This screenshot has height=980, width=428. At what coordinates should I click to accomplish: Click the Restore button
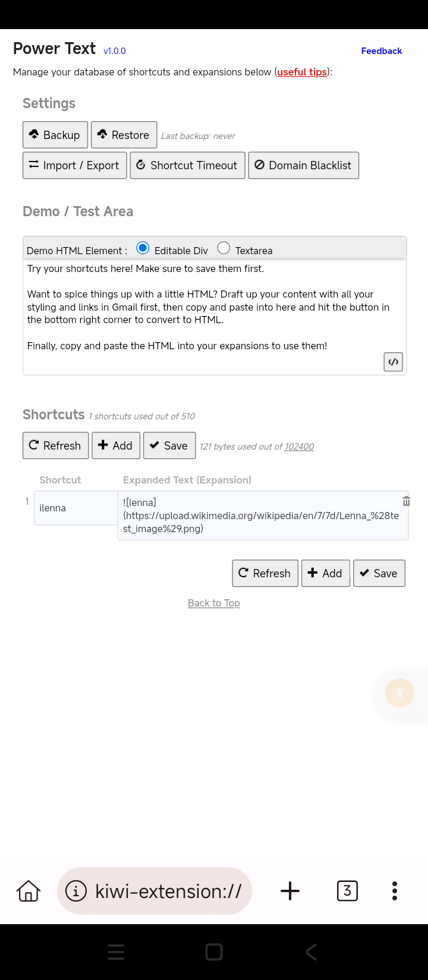(124, 135)
